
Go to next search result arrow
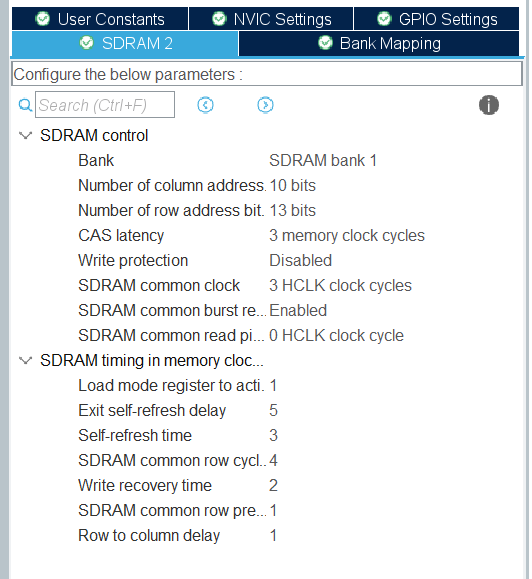265,105
